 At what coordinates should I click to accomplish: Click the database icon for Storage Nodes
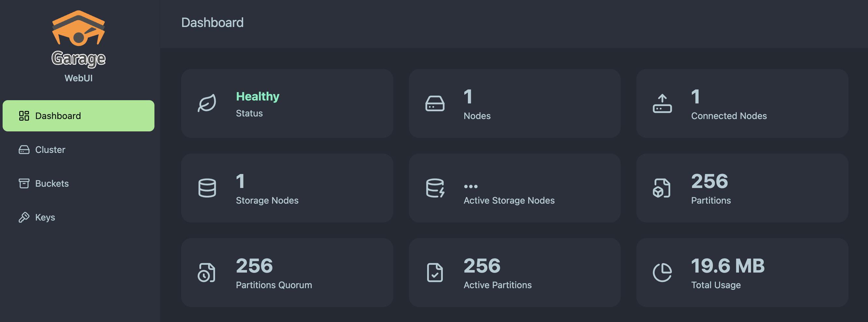pos(207,188)
